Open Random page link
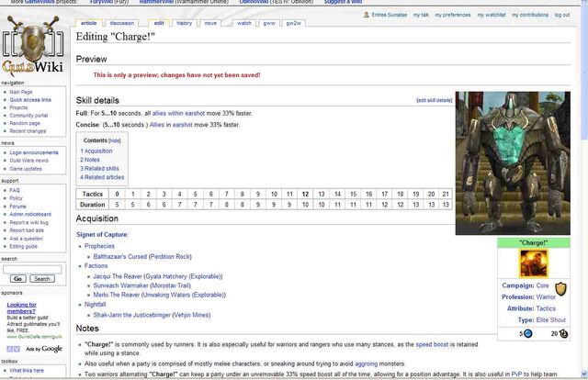 25,123
